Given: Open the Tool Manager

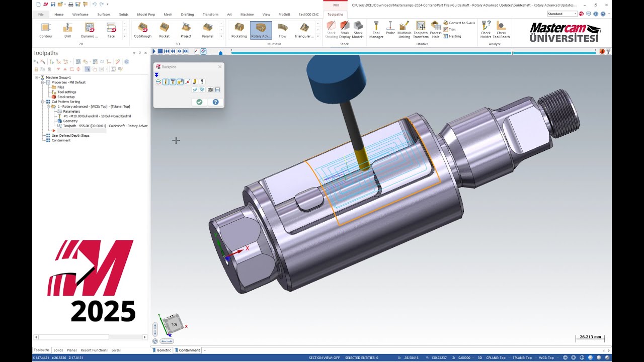Looking at the screenshot, I should (x=376, y=30).
